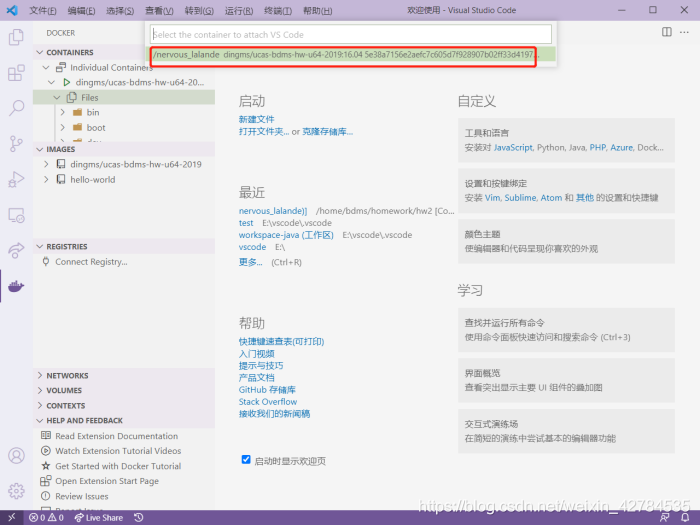Show errors and warnings count in status bar
Image resolution: width=700 pixels, height=525 pixels.
pos(46,517)
